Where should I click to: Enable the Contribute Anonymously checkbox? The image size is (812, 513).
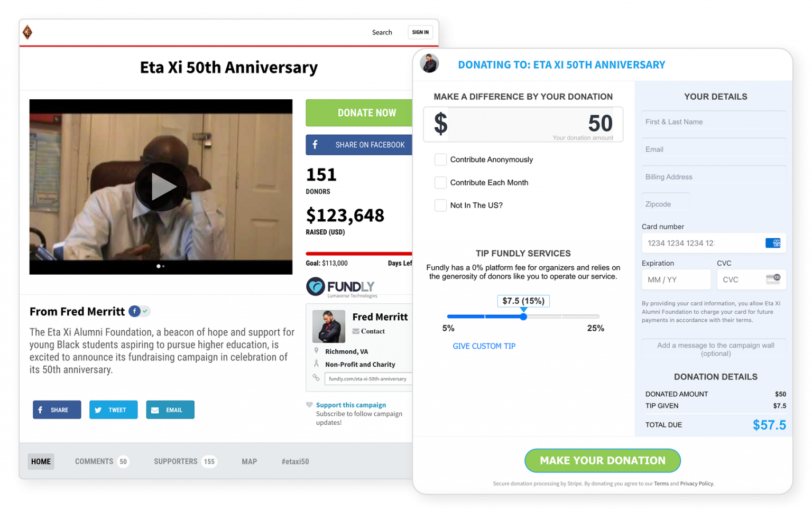click(440, 159)
